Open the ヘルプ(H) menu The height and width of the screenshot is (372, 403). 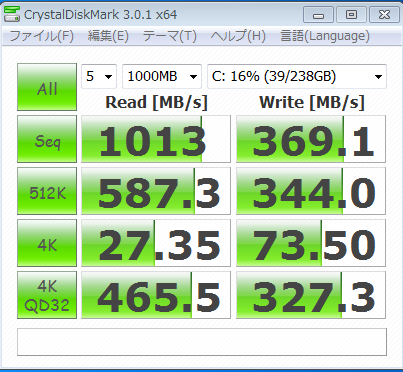[238, 36]
